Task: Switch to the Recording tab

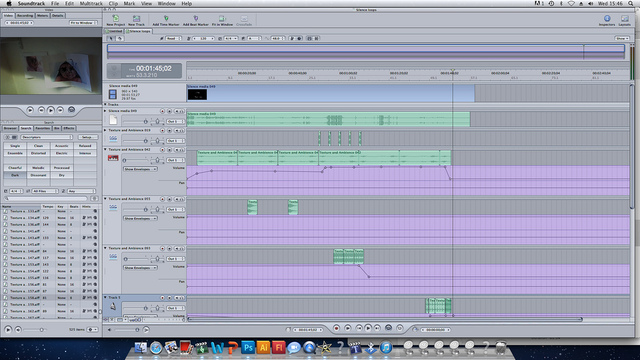Action: pyautogui.click(x=25, y=16)
